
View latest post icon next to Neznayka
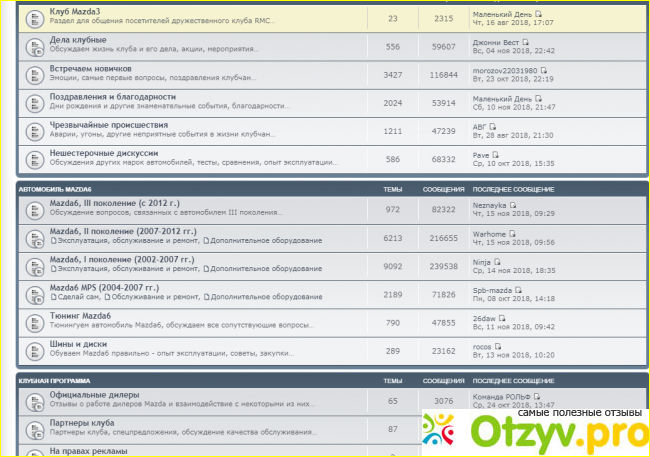pos(514,204)
